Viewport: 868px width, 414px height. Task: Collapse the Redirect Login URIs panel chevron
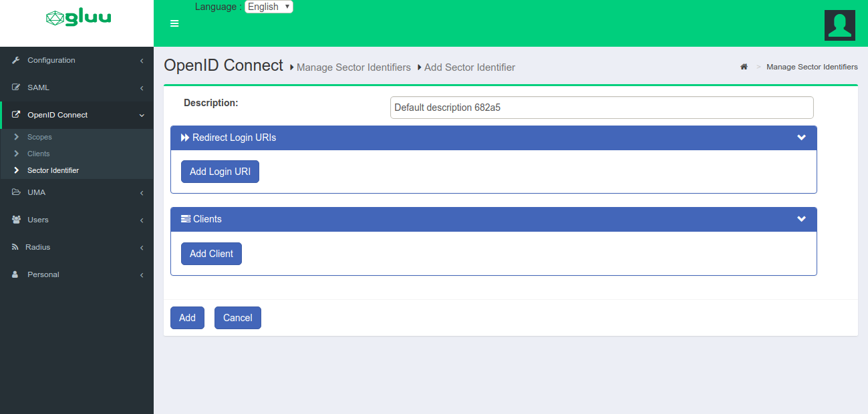(801, 138)
